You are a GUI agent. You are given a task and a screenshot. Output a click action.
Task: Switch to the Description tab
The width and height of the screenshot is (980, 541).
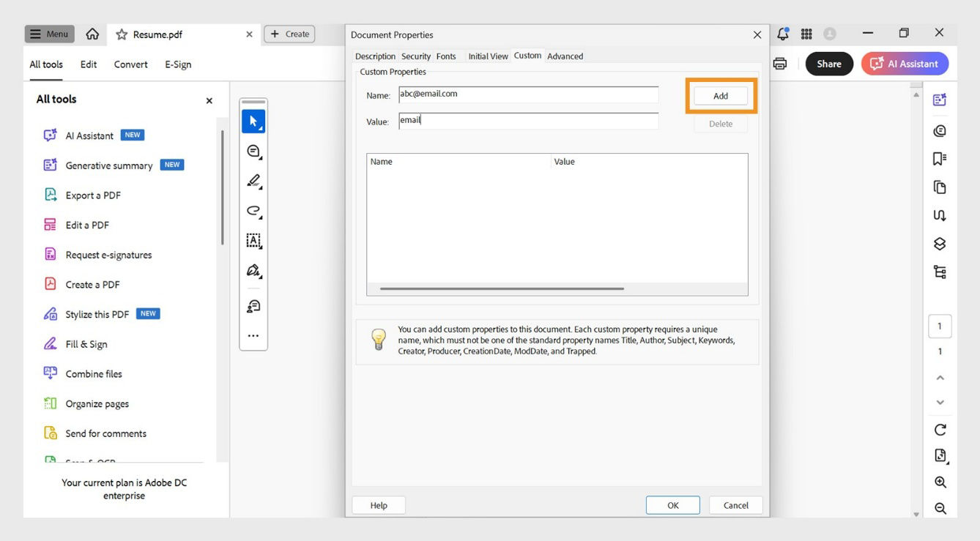pyautogui.click(x=375, y=56)
